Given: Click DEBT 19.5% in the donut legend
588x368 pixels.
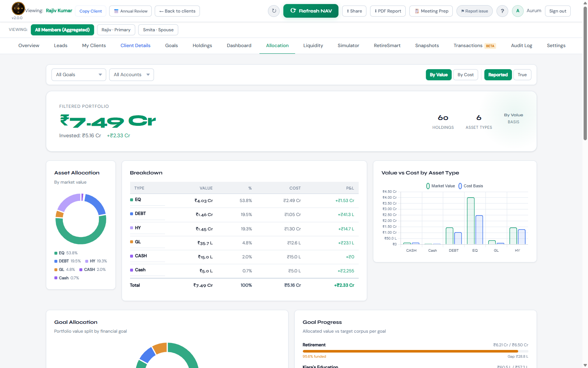Looking at the screenshot, I should 68,261.
